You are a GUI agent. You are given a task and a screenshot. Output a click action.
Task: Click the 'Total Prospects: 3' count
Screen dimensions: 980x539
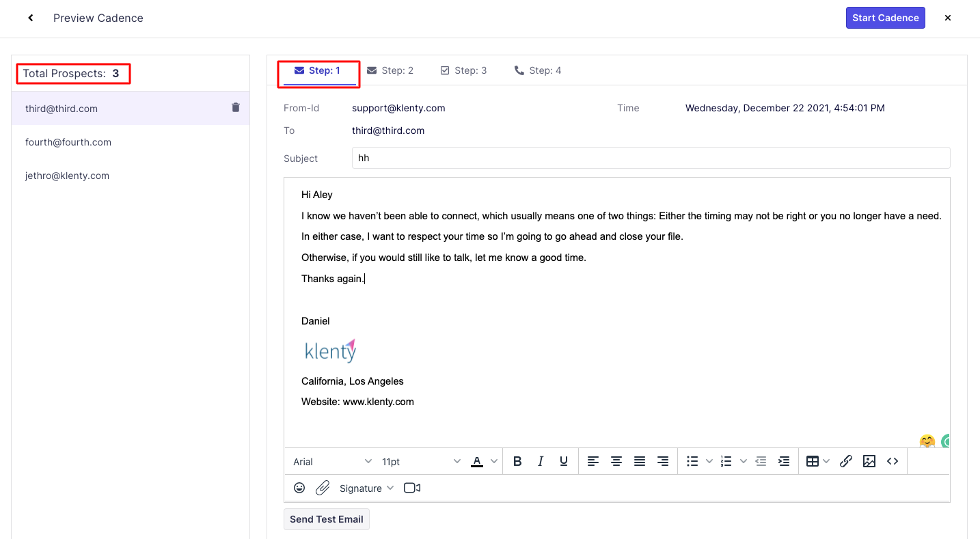[71, 74]
